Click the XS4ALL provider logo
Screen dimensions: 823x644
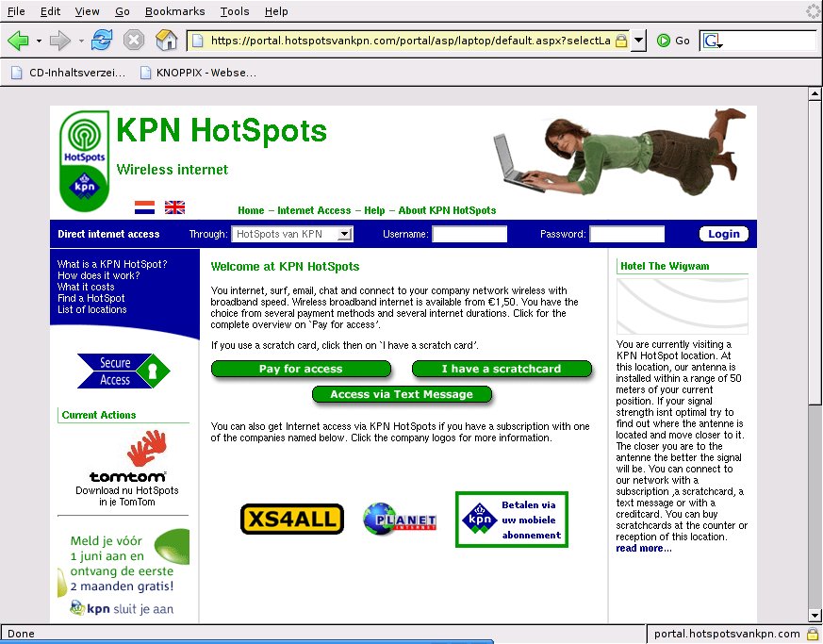pyautogui.click(x=291, y=519)
